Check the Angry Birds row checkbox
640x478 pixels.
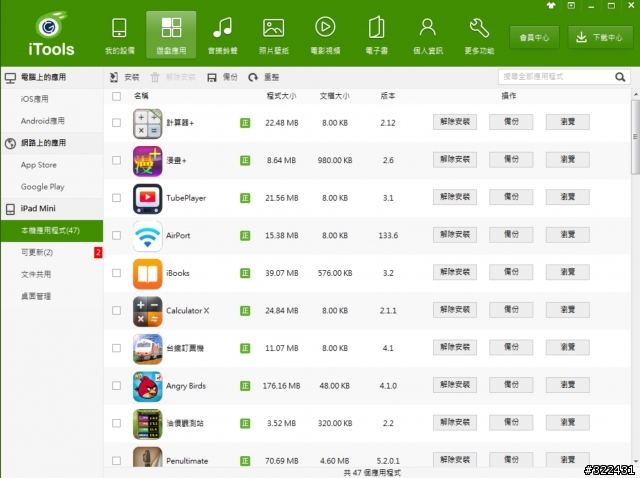tap(116, 386)
